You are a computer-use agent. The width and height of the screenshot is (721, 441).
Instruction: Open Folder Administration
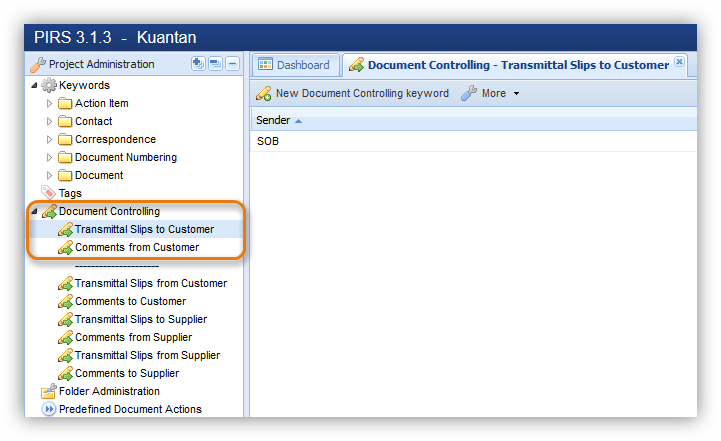point(109,391)
